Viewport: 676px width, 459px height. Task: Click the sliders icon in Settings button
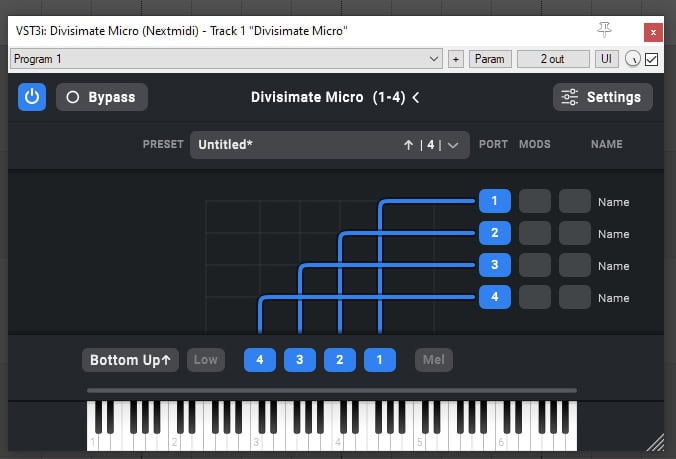(x=570, y=97)
